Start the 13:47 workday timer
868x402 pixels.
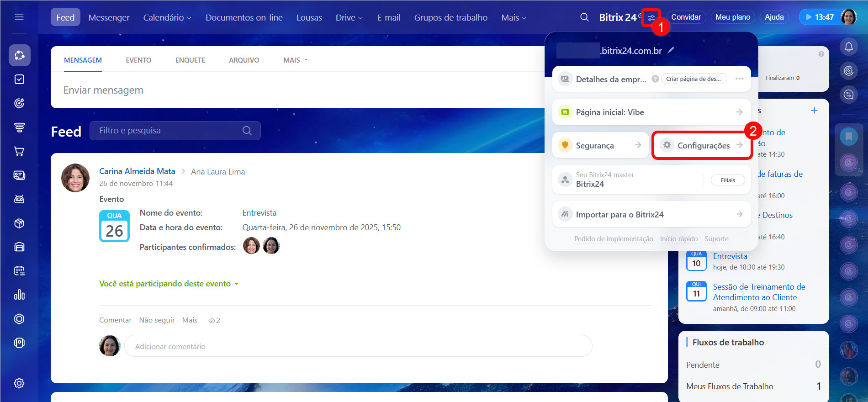click(x=820, y=17)
